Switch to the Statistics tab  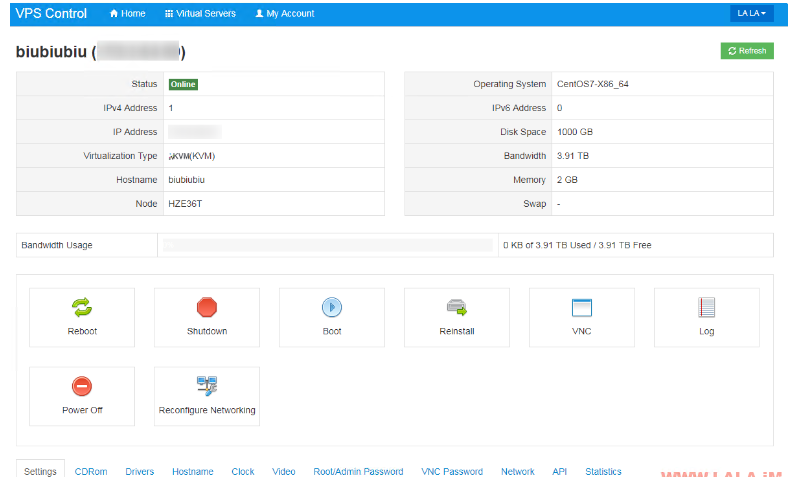click(603, 471)
